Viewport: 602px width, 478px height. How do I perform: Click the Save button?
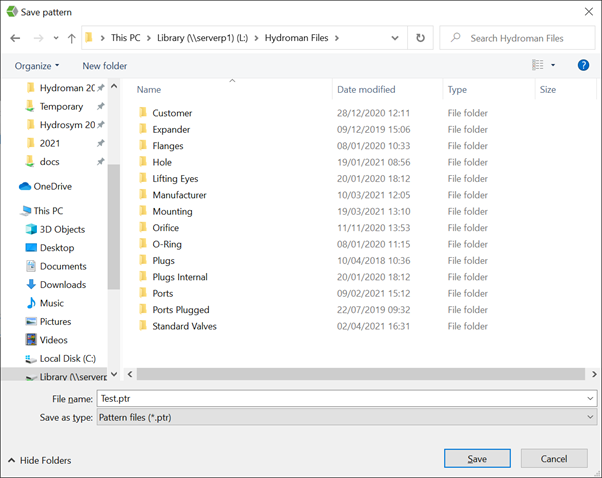pyautogui.click(x=477, y=458)
